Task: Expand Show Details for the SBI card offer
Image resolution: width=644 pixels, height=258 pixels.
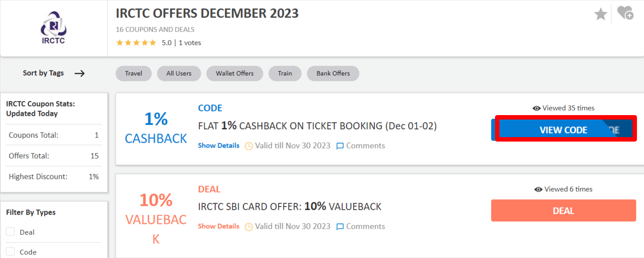Action: 218,226
